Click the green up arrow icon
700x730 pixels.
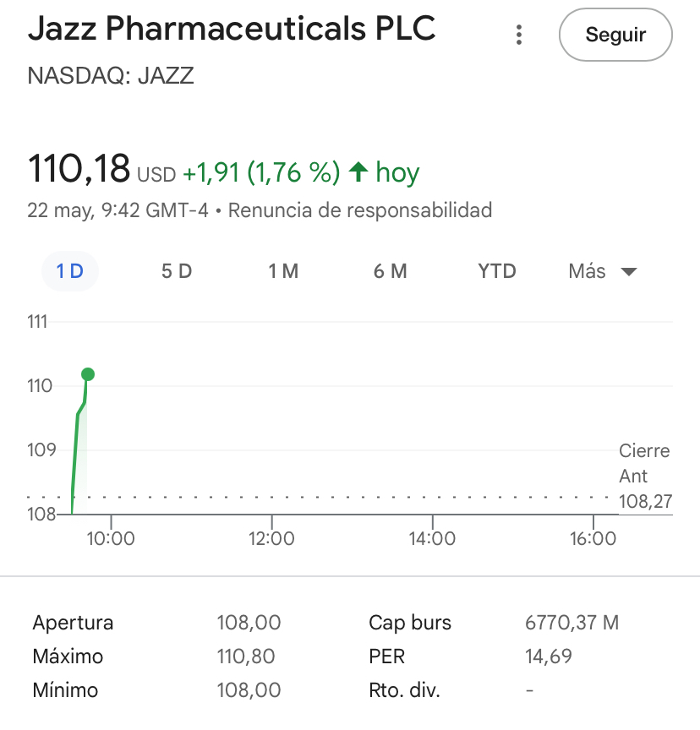(358, 172)
